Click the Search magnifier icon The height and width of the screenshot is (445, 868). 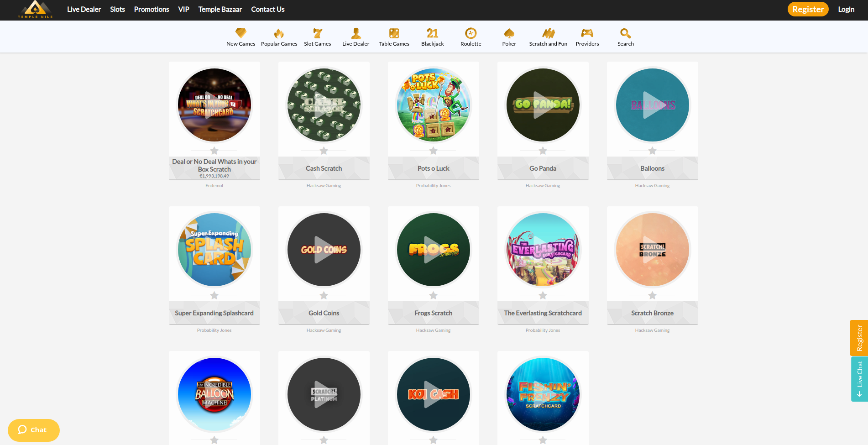coord(625,33)
